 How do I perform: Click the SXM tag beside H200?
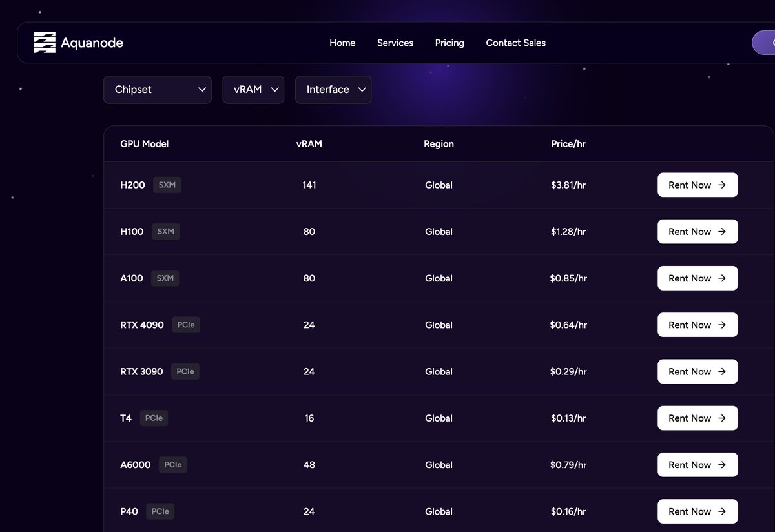click(167, 185)
